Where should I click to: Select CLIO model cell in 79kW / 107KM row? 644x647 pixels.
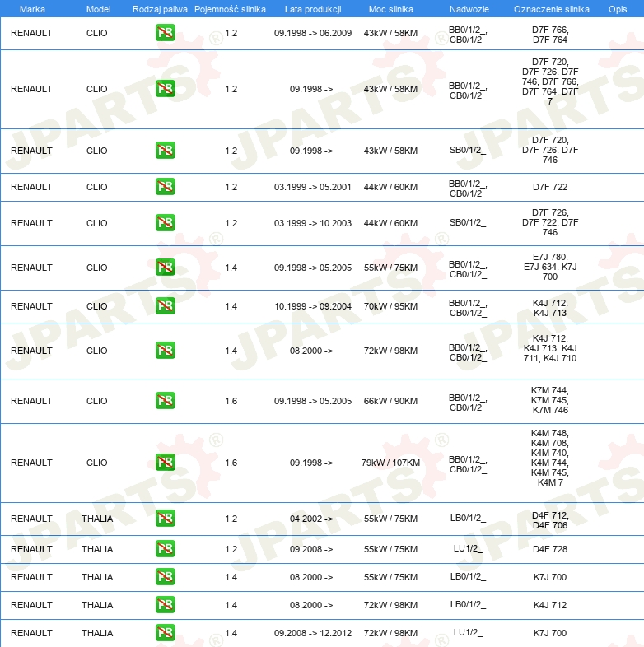[97, 463]
